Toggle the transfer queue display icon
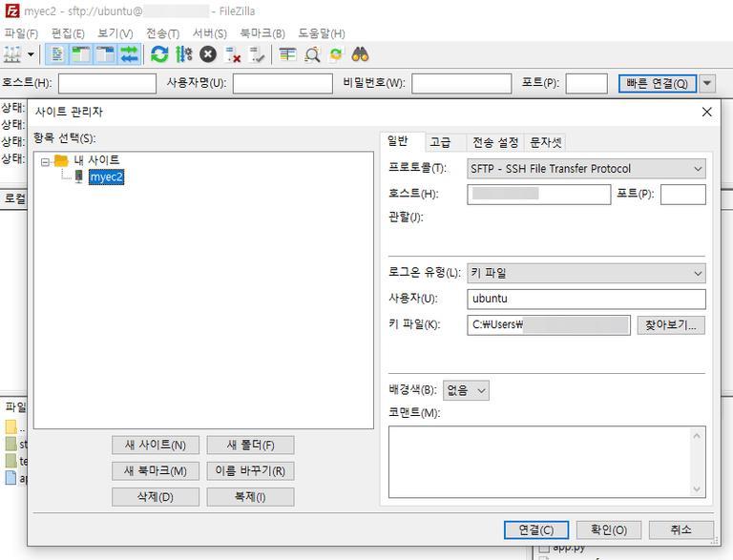 (x=129, y=54)
